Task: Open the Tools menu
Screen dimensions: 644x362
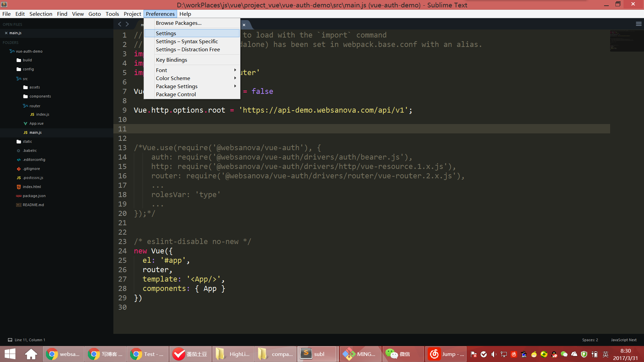Action: pyautogui.click(x=112, y=14)
